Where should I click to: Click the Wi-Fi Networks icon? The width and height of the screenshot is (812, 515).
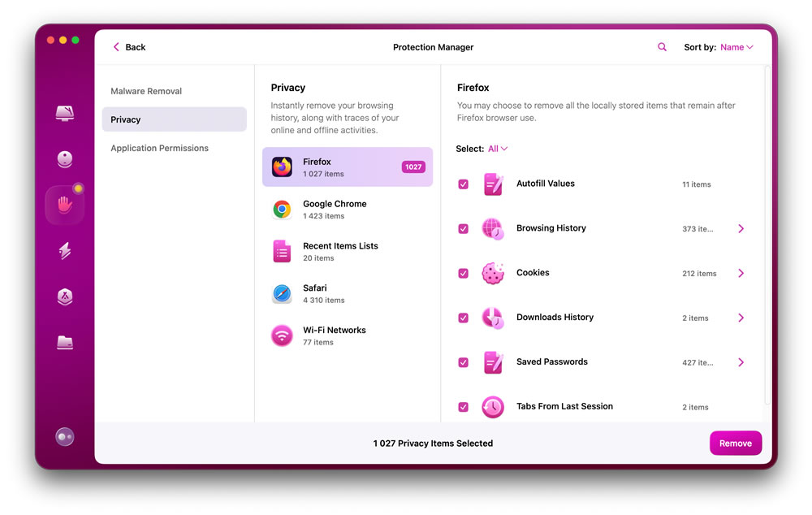click(283, 335)
